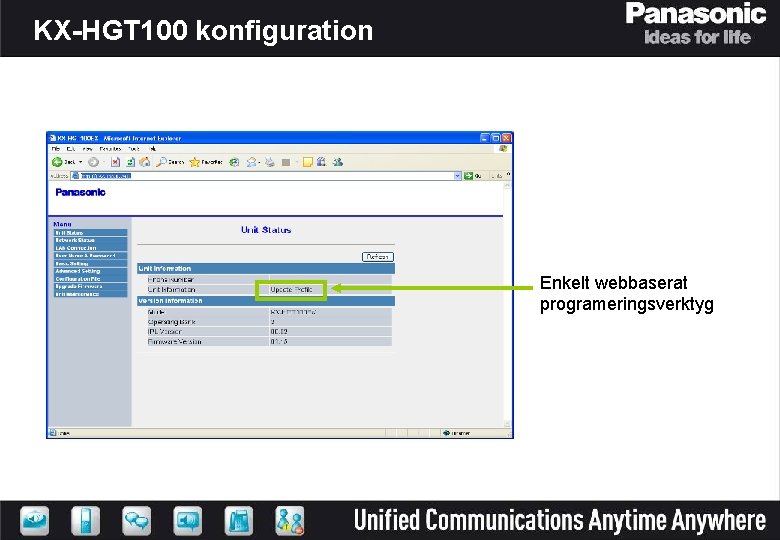The height and width of the screenshot is (540, 780).
Task: Open the Search toolbar button
Action: pyautogui.click(x=170, y=162)
